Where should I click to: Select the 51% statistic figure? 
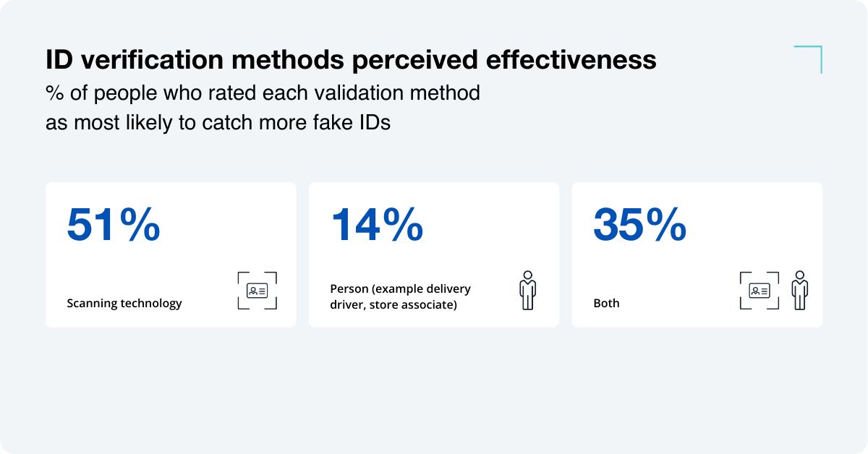pos(114,225)
